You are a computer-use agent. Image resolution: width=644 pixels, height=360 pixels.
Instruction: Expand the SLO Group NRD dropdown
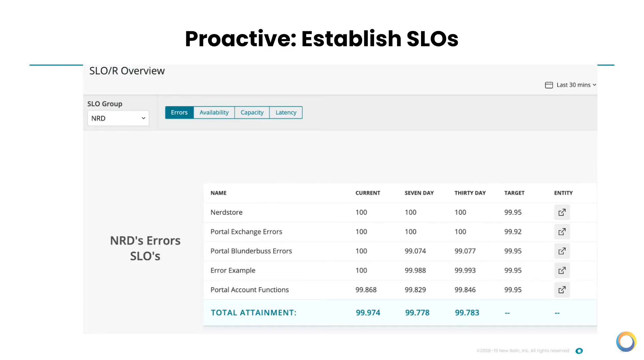click(118, 118)
